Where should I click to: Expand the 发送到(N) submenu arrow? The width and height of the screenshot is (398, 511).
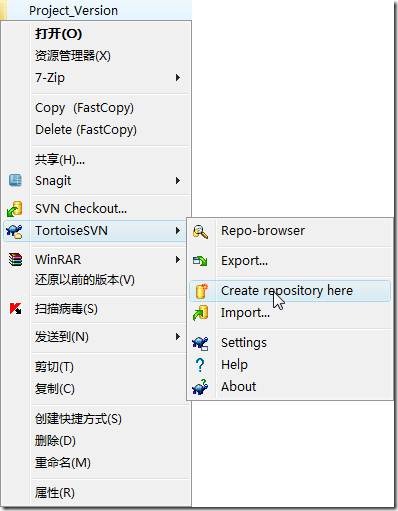click(x=178, y=337)
